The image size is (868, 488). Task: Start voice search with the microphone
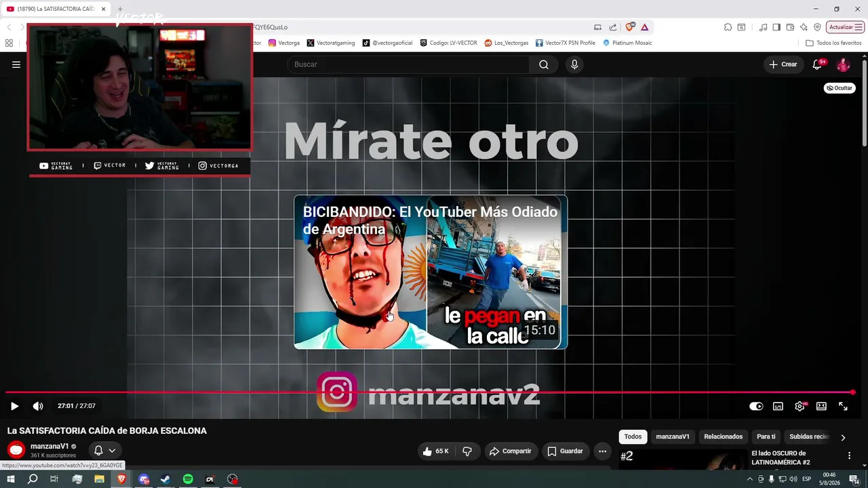(574, 64)
